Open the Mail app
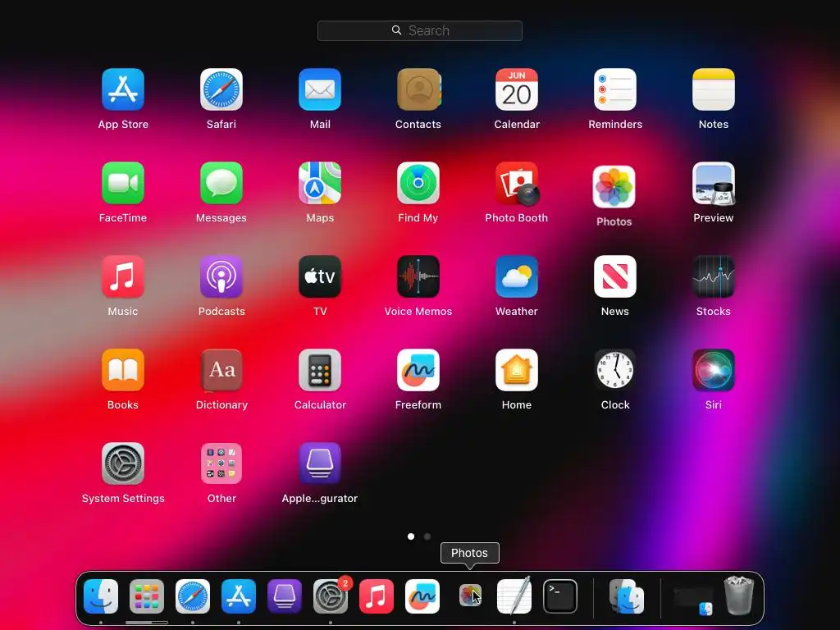Image resolution: width=840 pixels, height=630 pixels. (320, 89)
